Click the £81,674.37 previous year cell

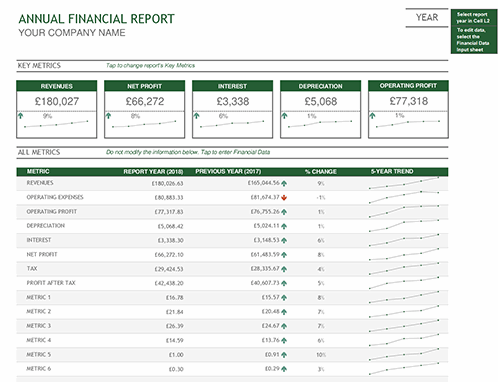265,197
